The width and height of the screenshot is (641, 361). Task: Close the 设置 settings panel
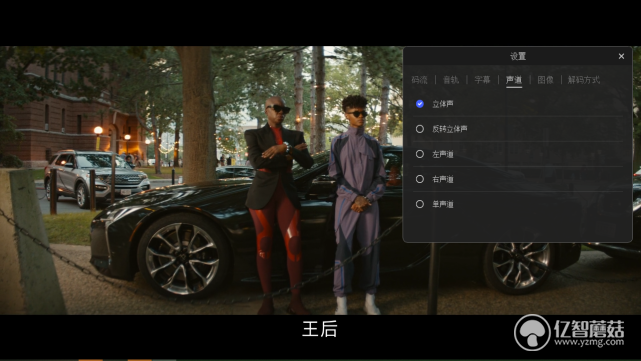[621, 56]
